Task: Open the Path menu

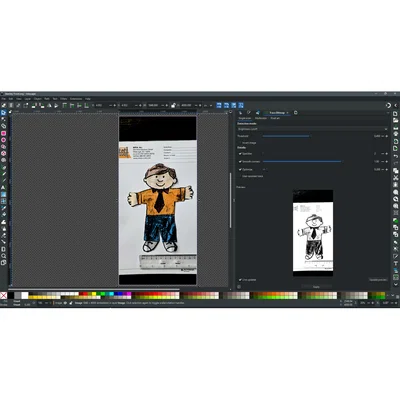Action: [47, 99]
